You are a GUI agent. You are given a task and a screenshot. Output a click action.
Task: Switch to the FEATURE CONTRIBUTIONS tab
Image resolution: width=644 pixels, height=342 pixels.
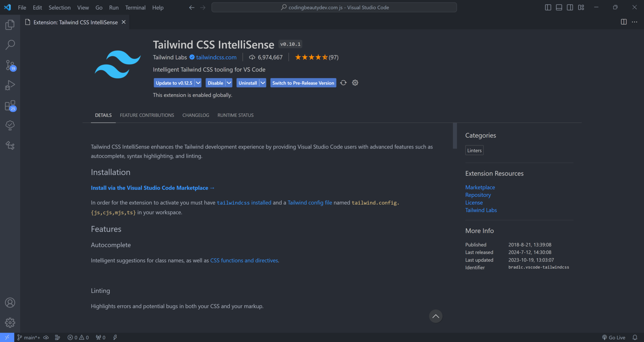(x=147, y=115)
